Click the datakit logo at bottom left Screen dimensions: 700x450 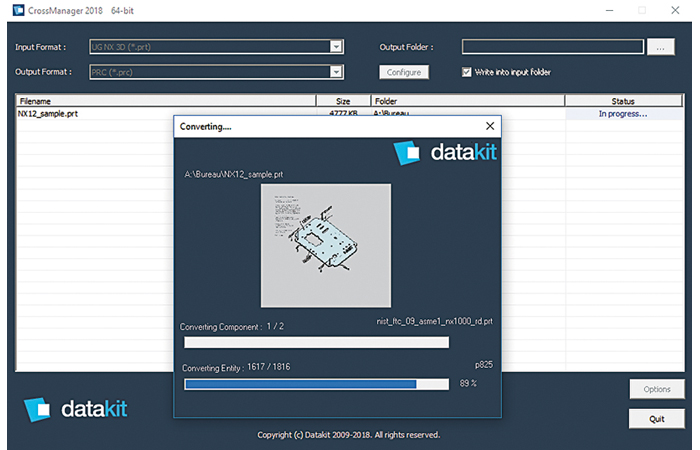point(75,409)
